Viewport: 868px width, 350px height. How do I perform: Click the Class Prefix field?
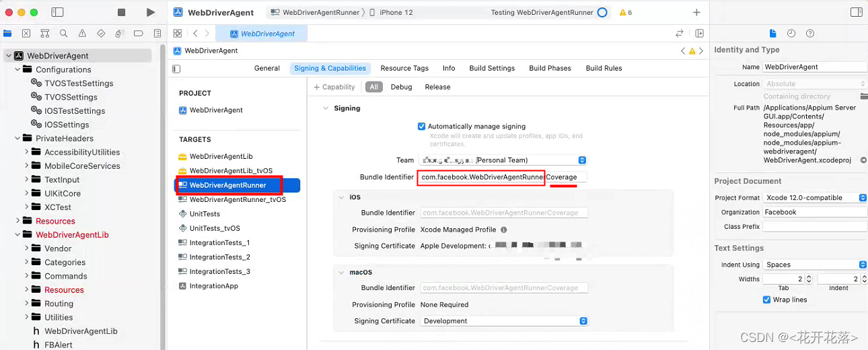815,227
